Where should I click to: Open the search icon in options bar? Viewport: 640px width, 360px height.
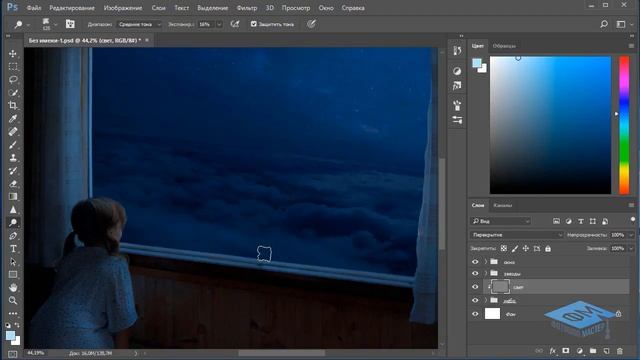[x=604, y=24]
